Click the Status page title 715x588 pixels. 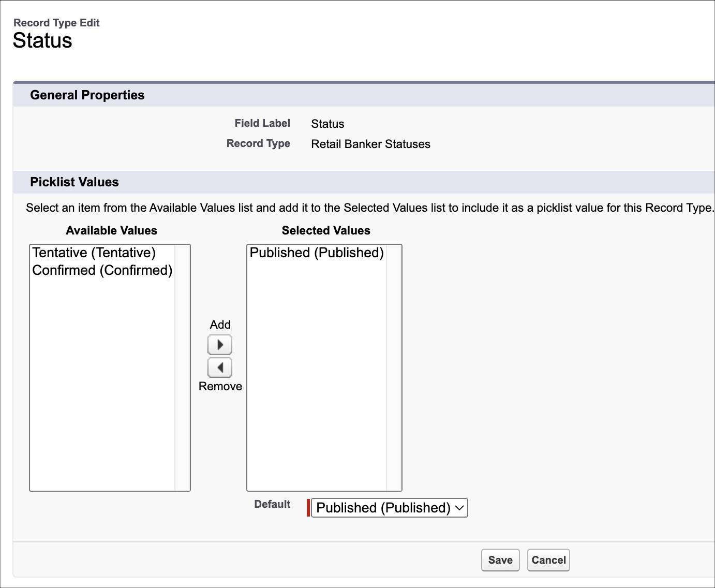tap(42, 40)
